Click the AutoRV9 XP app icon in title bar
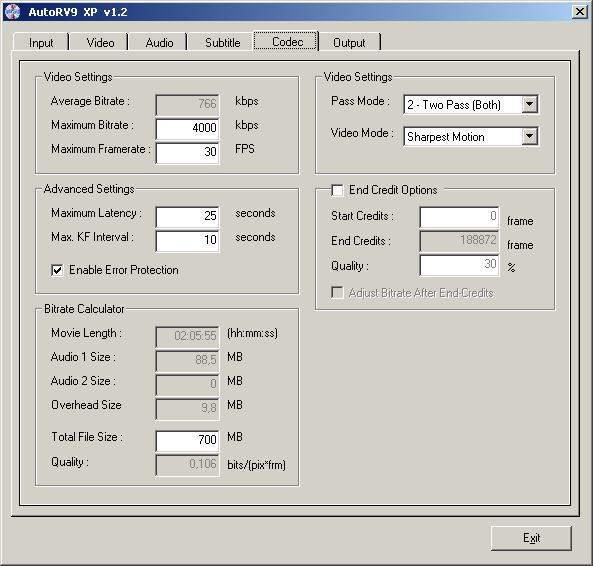The width and height of the screenshot is (593, 566). tap(12, 12)
